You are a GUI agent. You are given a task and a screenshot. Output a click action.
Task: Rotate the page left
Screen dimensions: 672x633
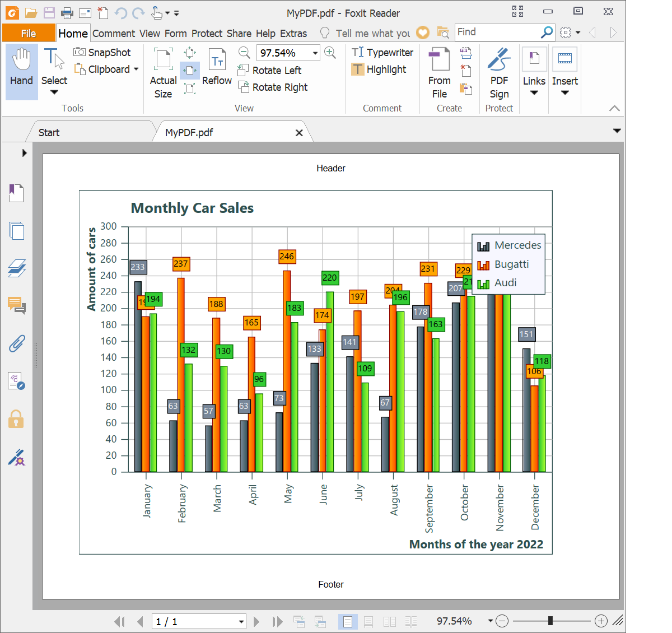click(x=270, y=70)
